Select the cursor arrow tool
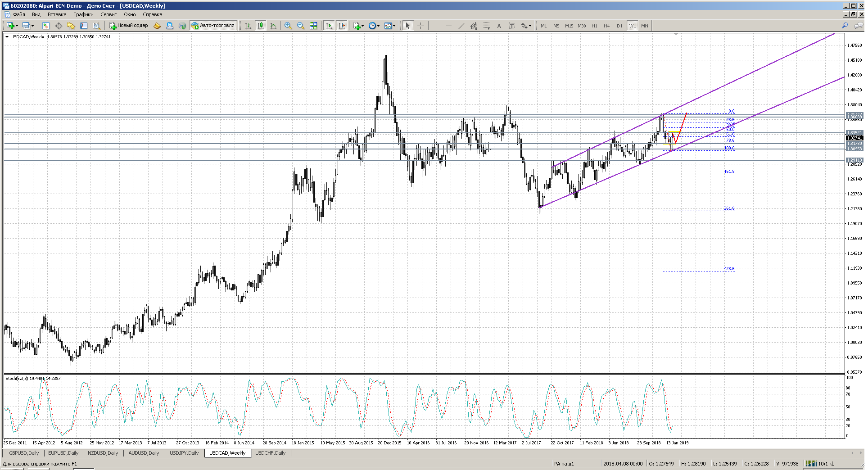Screen dimensions: 868x470 [408, 26]
